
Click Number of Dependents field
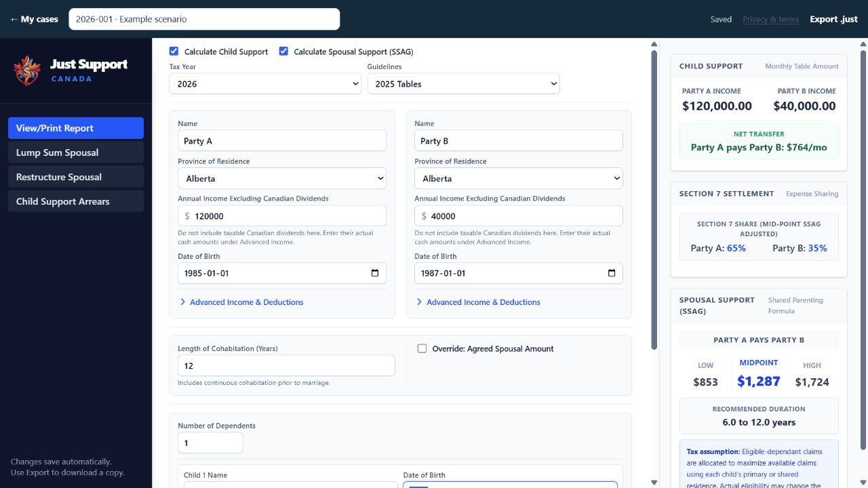tap(210, 443)
